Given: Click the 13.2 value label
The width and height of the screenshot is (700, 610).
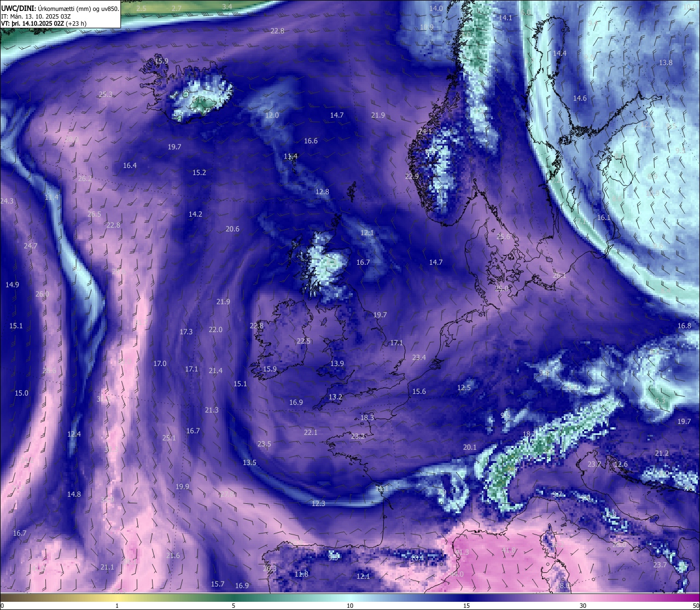Looking at the screenshot, I should [335, 397].
